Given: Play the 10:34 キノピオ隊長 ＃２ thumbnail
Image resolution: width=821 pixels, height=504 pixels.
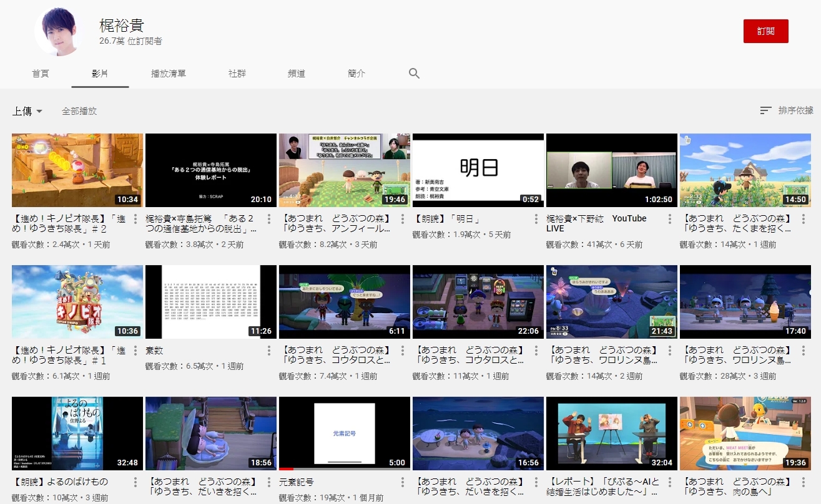Looking at the screenshot, I should (77, 170).
